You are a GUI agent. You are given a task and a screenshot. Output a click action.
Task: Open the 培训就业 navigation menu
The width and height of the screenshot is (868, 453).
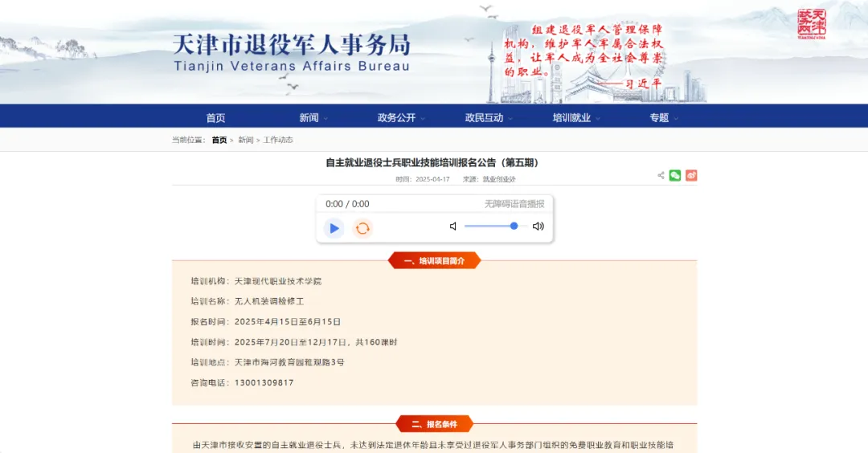(x=575, y=117)
